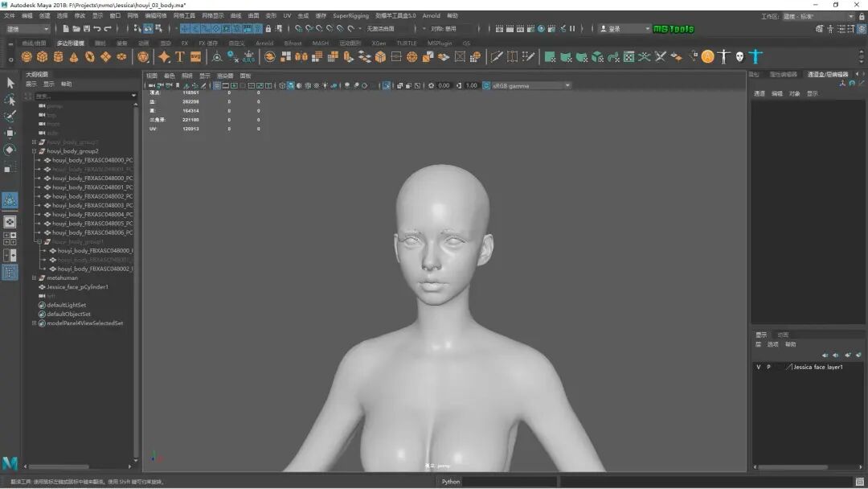Create a polygon cube from the shelf
868x489 pixels.
43,57
